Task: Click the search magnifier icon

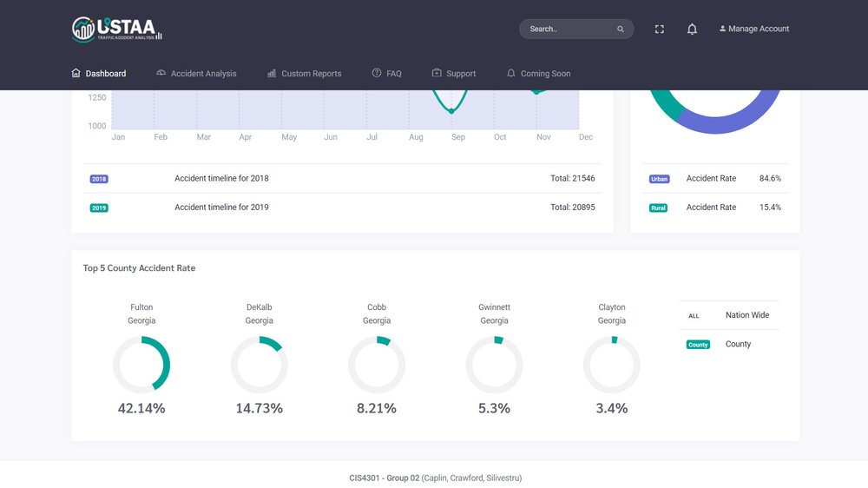Action: point(621,30)
